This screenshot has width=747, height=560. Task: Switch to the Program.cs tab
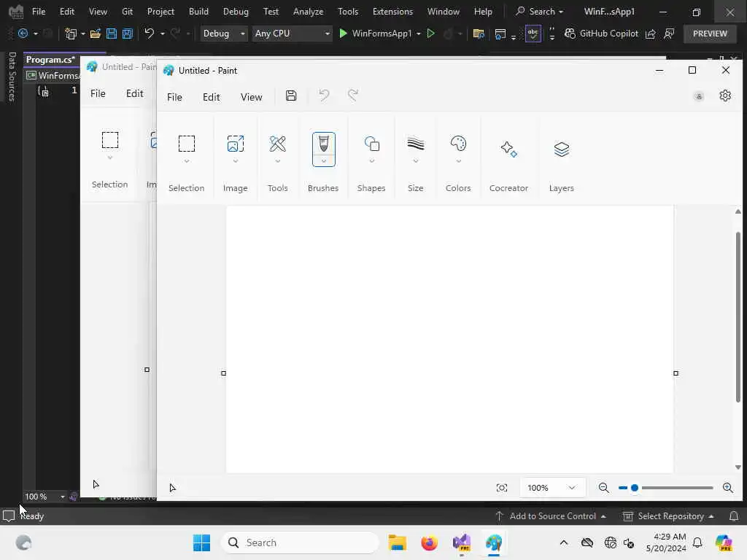(50, 60)
